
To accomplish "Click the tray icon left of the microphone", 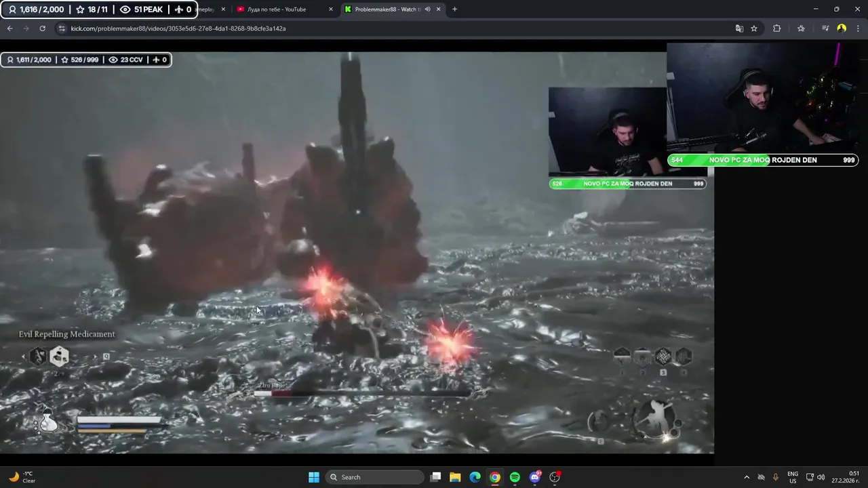I will pyautogui.click(x=761, y=477).
